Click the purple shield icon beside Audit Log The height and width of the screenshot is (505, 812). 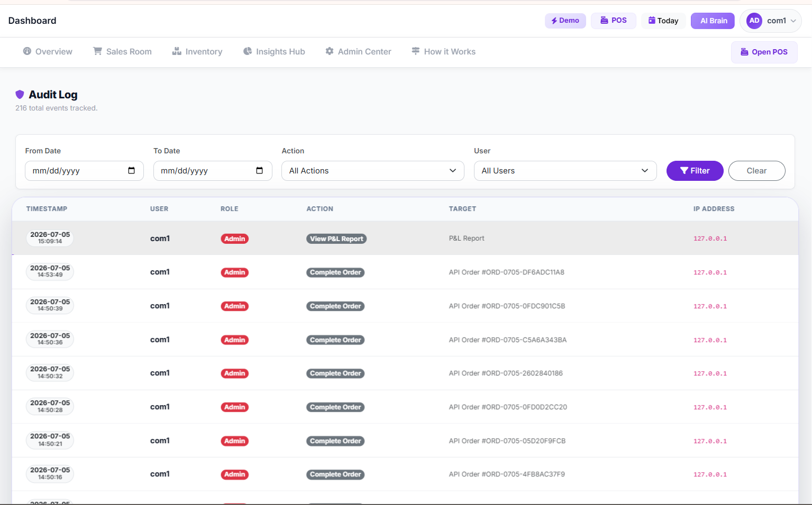[20, 94]
